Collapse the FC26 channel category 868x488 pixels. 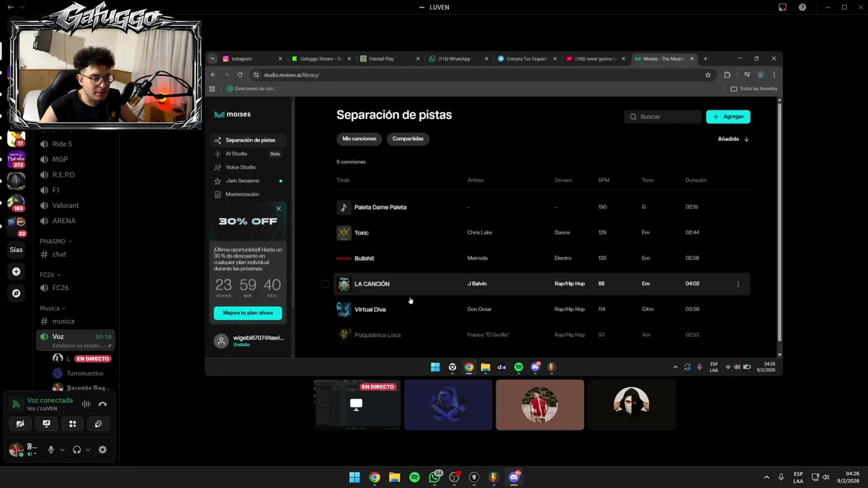point(50,274)
